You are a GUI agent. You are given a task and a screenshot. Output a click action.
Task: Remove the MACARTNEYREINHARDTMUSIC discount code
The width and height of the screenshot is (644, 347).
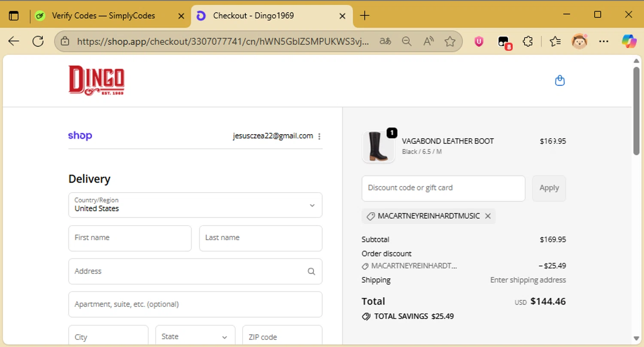click(488, 216)
